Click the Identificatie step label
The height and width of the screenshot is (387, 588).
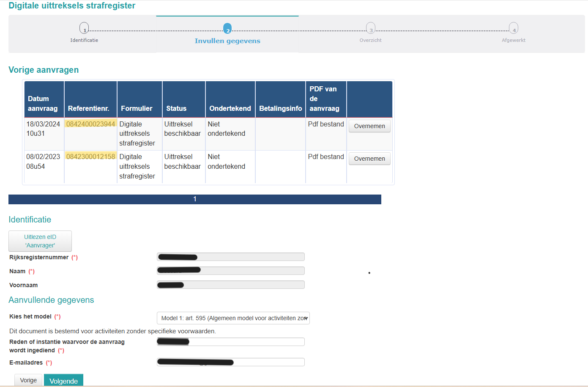(84, 40)
